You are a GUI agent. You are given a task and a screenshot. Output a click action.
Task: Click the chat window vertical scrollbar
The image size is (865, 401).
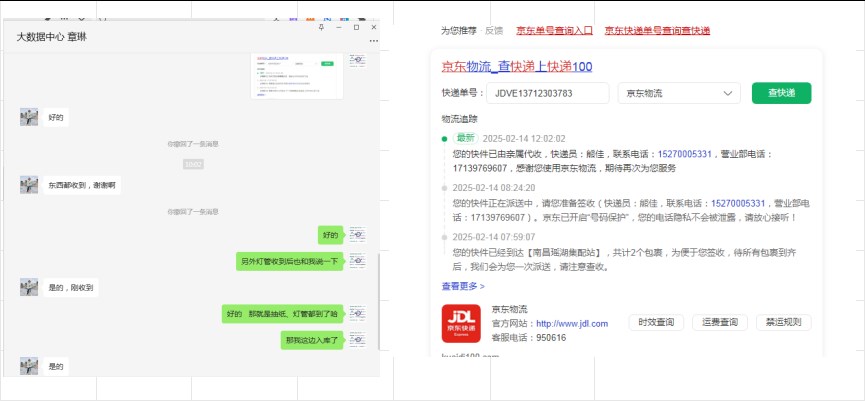[378, 302]
